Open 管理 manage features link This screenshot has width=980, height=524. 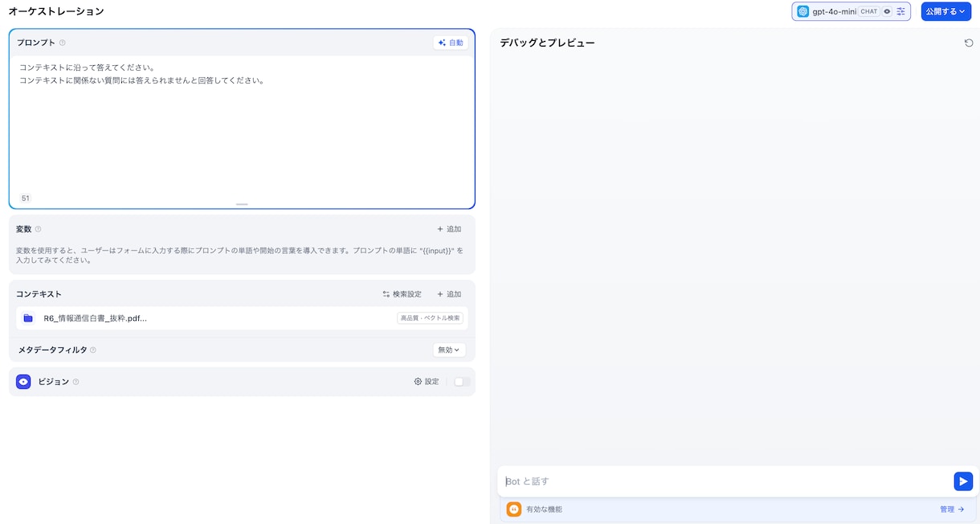pos(952,509)
